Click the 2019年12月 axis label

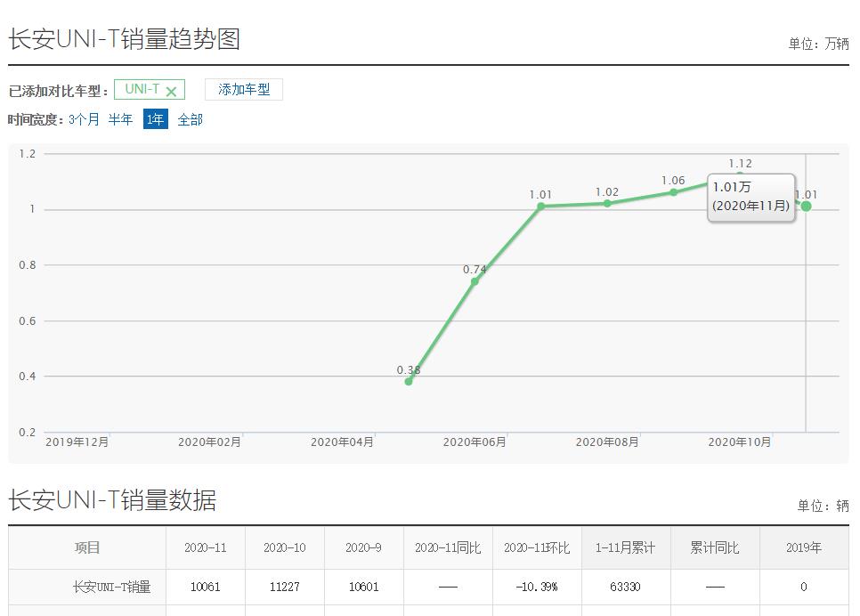(77, 442)
